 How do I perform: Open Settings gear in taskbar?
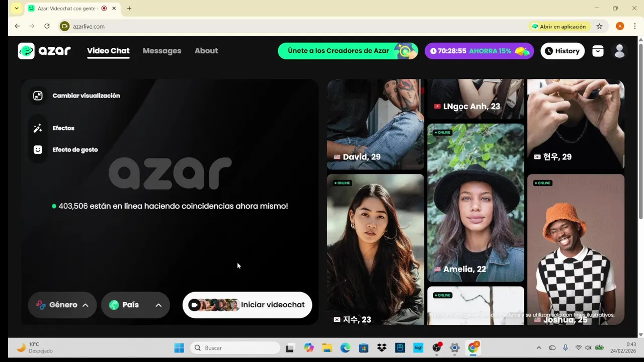click(x=455, y=348)
